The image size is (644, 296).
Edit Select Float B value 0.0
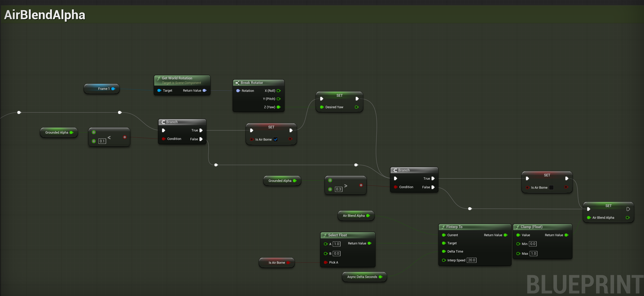point(336,254)
